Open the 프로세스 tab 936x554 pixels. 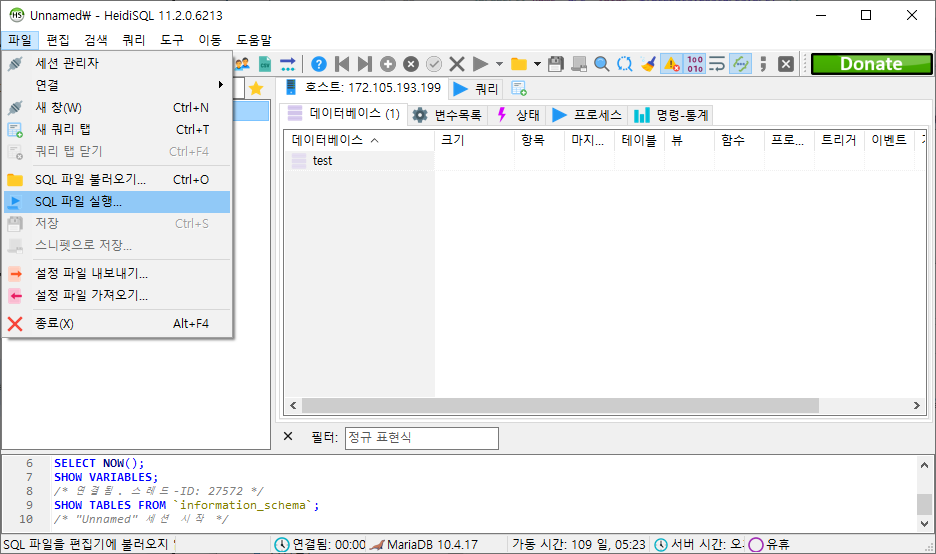[586, 115]
